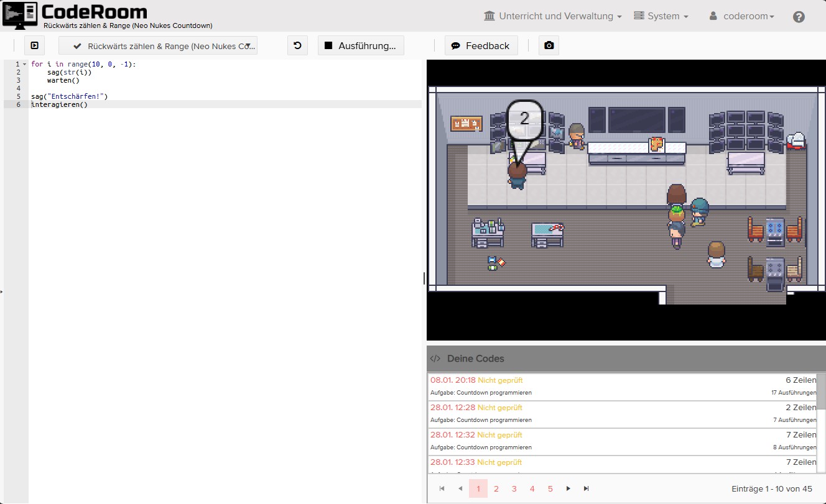
Task: Click the Deine Codes list scrollbar
Action: [820, 392]
